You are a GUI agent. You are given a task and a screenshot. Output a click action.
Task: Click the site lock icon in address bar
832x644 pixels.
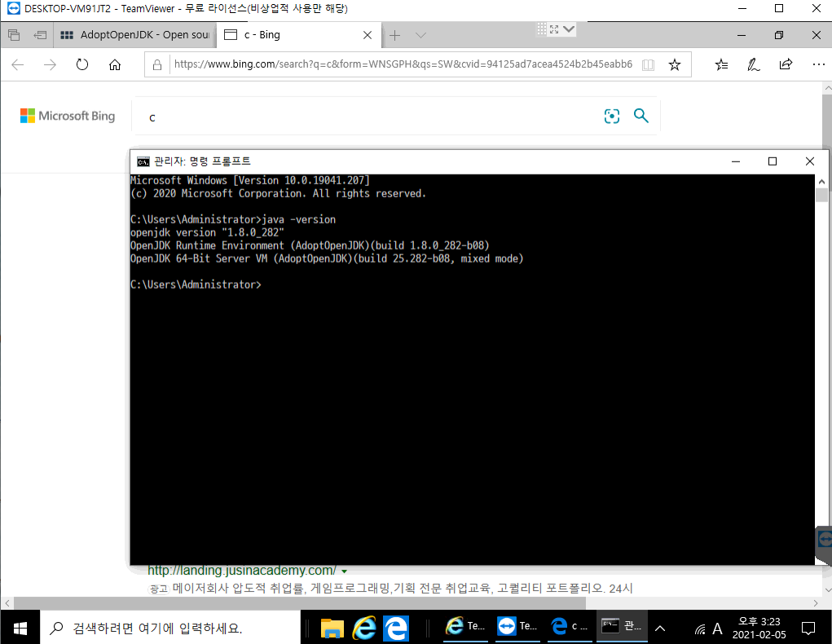pos(157,64)
